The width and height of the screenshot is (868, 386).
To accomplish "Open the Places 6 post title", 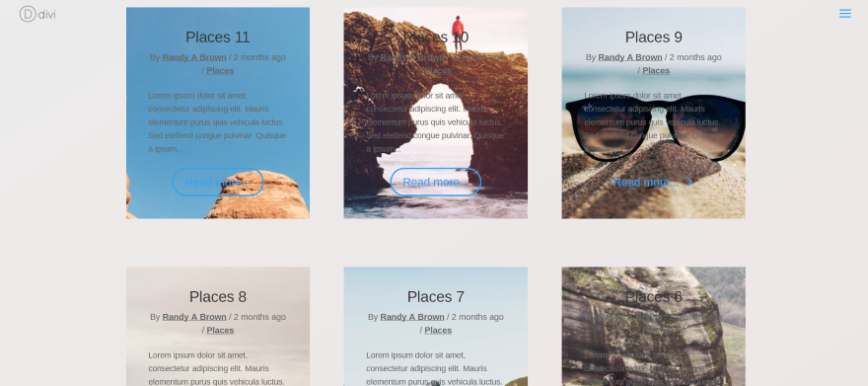I will pyautogui.click(x=654, y=297).
